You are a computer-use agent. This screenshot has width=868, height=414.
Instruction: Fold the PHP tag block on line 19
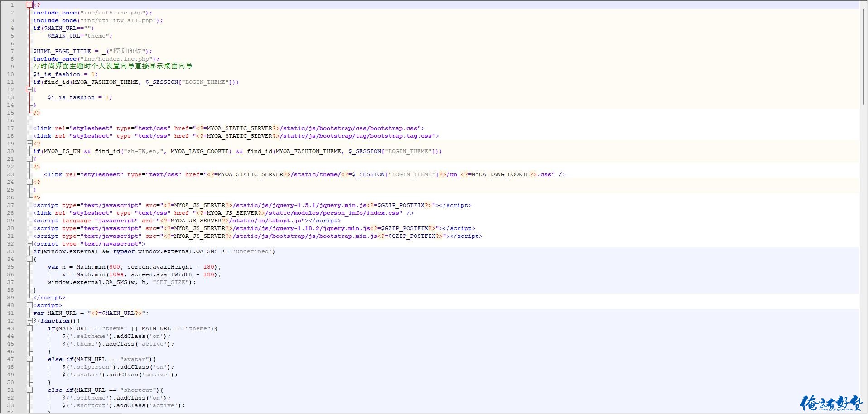click(x=29, y=144)
